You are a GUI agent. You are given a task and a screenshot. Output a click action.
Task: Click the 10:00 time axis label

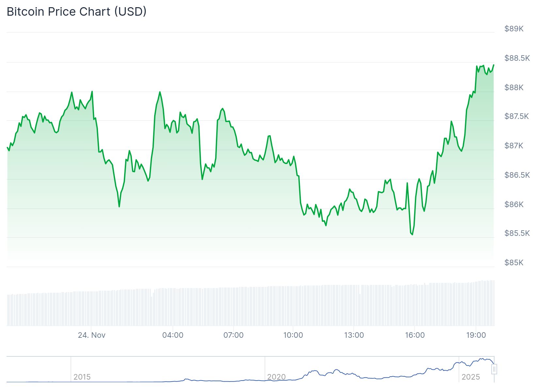pyautogui.click(x=293, y=335)
